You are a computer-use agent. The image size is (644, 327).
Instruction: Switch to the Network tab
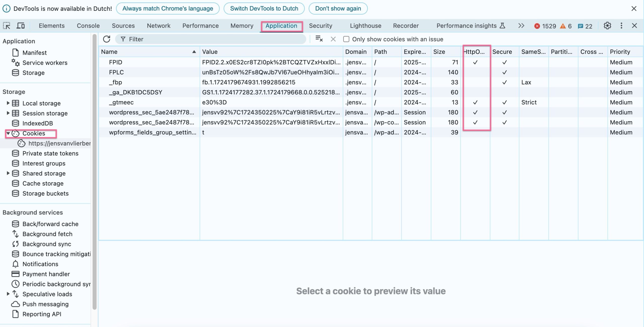pyautogui.click(x=158, y=26)
